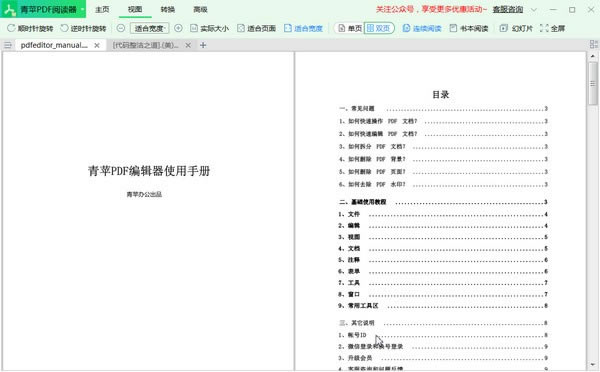
Task: Toggle 连续阅读 continuous reading mode
Action: tap(422, 28)
